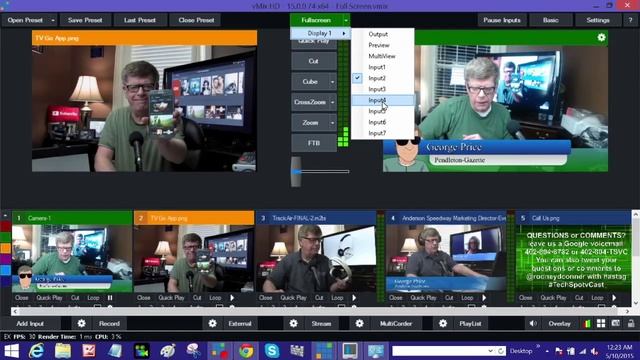The image size is (640, 360).
Task: Open output window gear settings icon
Action: (x=601, y=38)
